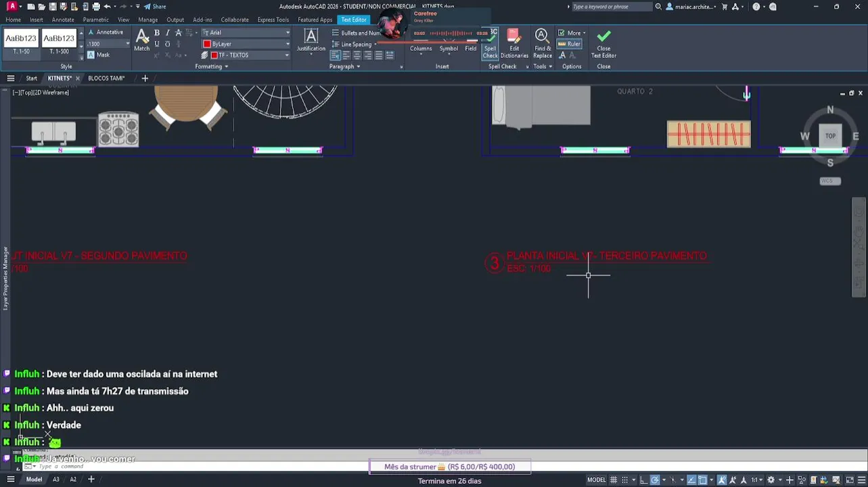Open the Express Tools ribbon tab
This screenshot has height=487, width=868.
click(273, 20)
